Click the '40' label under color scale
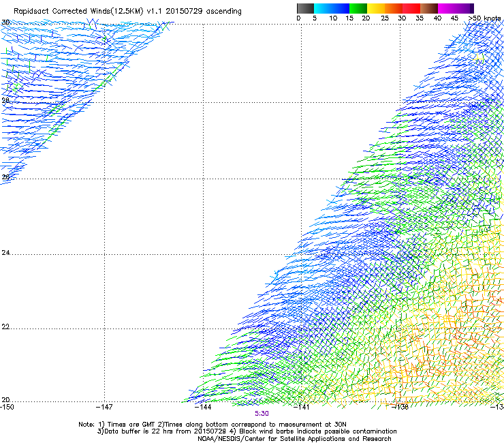Image resolution: width=504 pixels, height=443 pixels. [437, 18]
